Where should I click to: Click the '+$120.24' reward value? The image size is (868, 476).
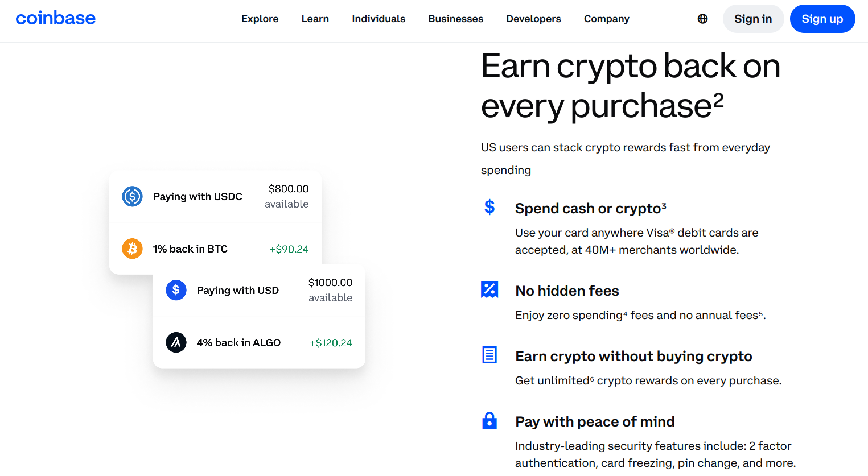pyautogui.click(x=331, y=343)
